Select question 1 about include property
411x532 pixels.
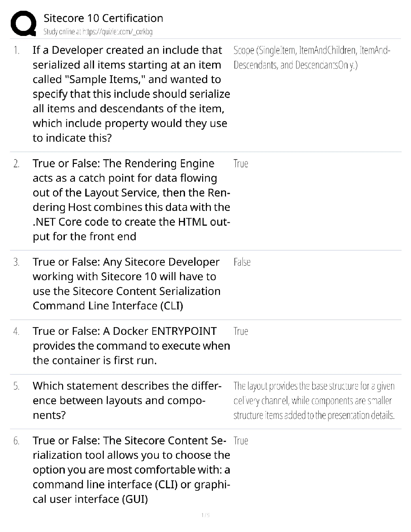[131, 94]
